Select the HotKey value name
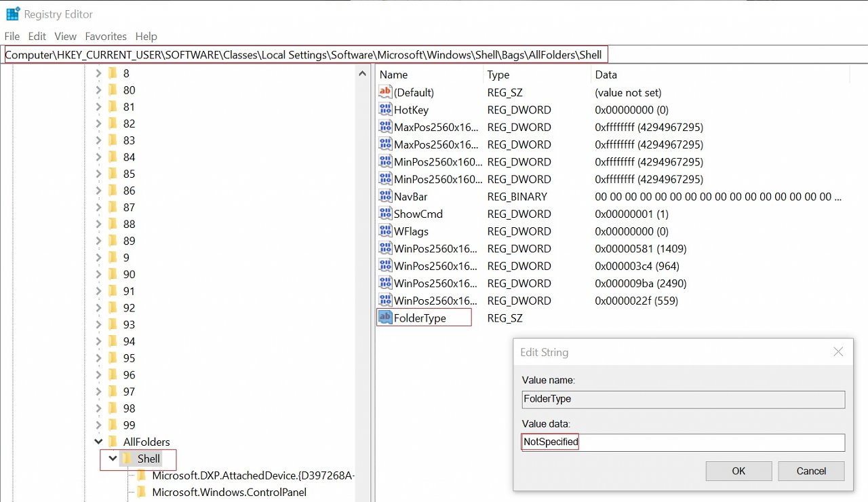The image size is (868, 502). click(x=411, y=110)
